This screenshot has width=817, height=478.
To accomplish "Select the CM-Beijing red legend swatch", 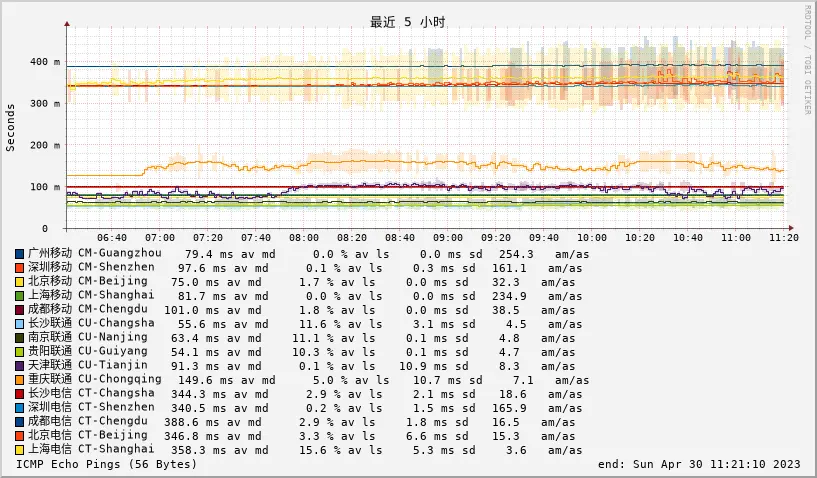I will coord(19,282).
